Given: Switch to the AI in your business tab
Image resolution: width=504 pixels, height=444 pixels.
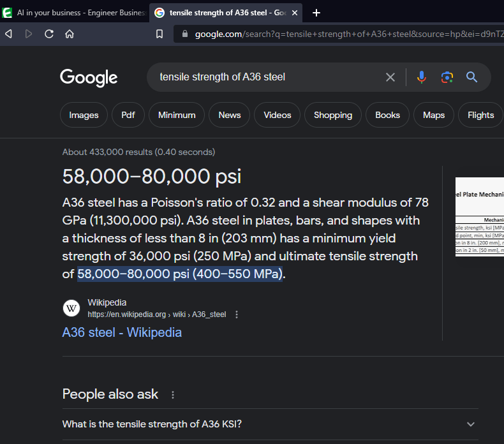Looking at the screenshot, I should (75, 13).
